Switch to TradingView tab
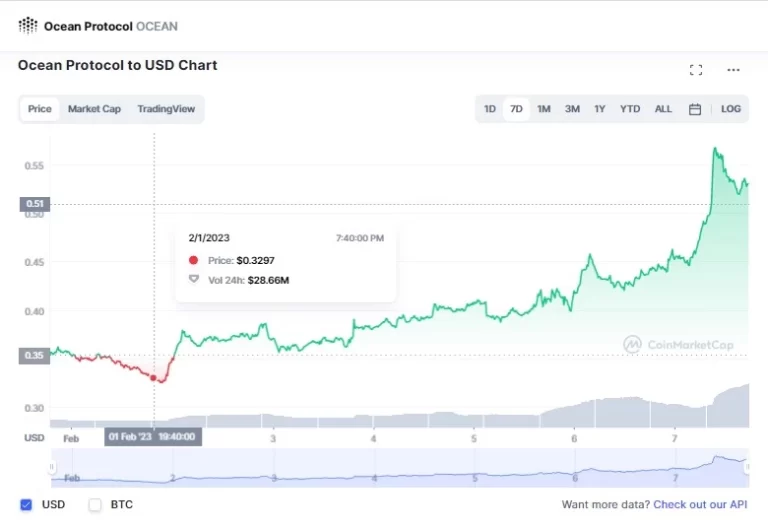The width and height of the screenshot is (768, 528). point(166,109)
